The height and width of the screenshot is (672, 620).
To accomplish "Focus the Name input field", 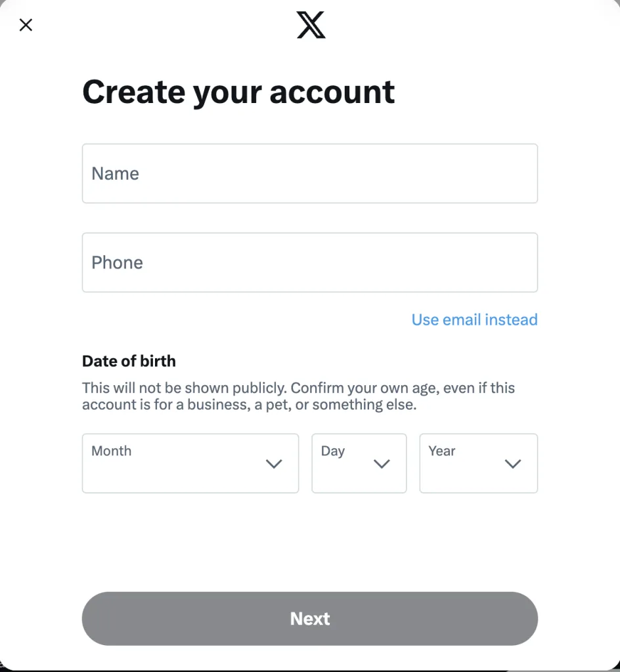I will (x=309, y=173).
